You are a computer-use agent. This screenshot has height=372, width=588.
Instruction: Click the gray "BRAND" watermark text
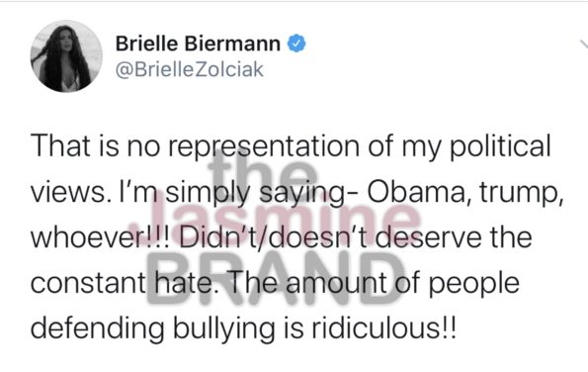[x=275, y=277]
